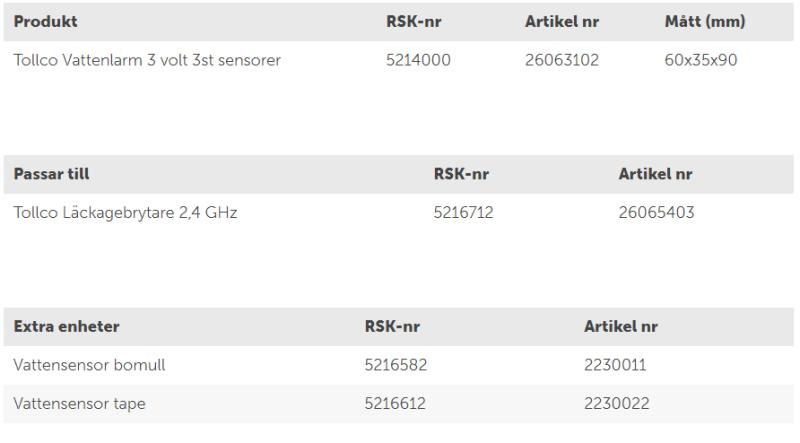
Task: Click RSK-nr header in Extra enheter table
Action: pyautogui.click(x=392, y=327)
